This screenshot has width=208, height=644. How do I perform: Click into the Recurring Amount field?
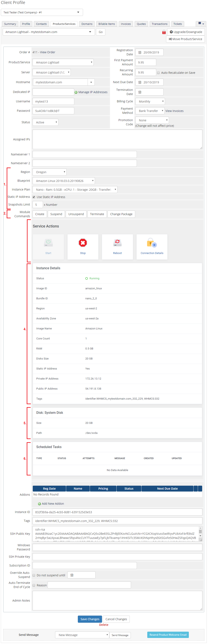point(146,72)
